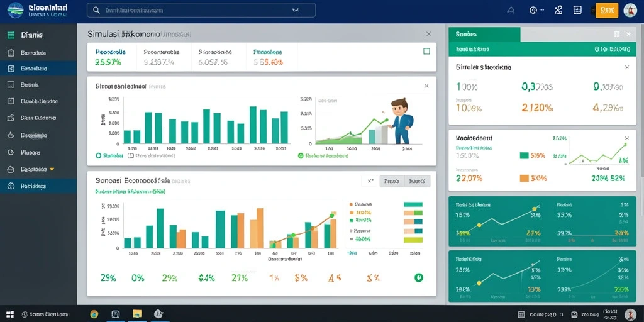Click the 'A' icon in top bar
This screenshot has height=322, width=644.
click(x=511, y=10)
